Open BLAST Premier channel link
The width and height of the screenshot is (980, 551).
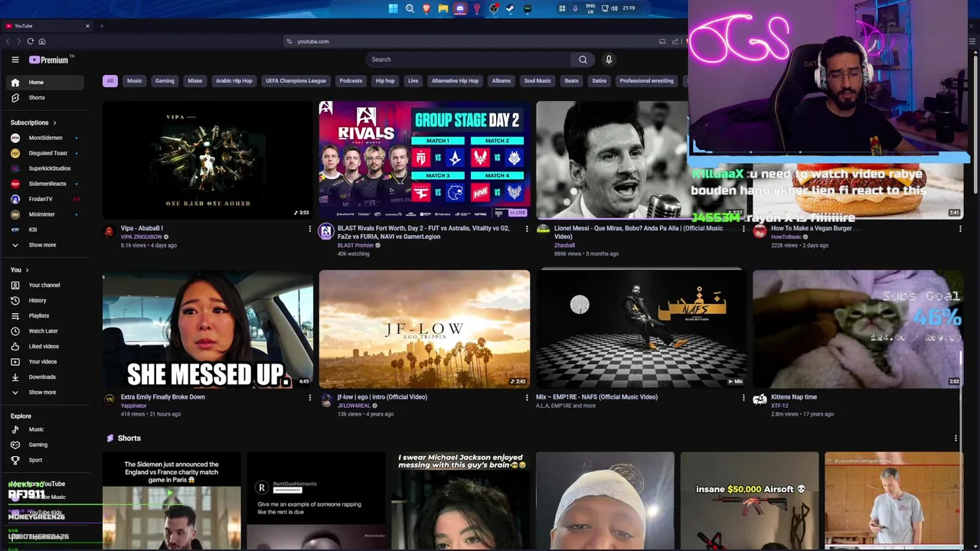pyautogui.click(x=355, y=246)
